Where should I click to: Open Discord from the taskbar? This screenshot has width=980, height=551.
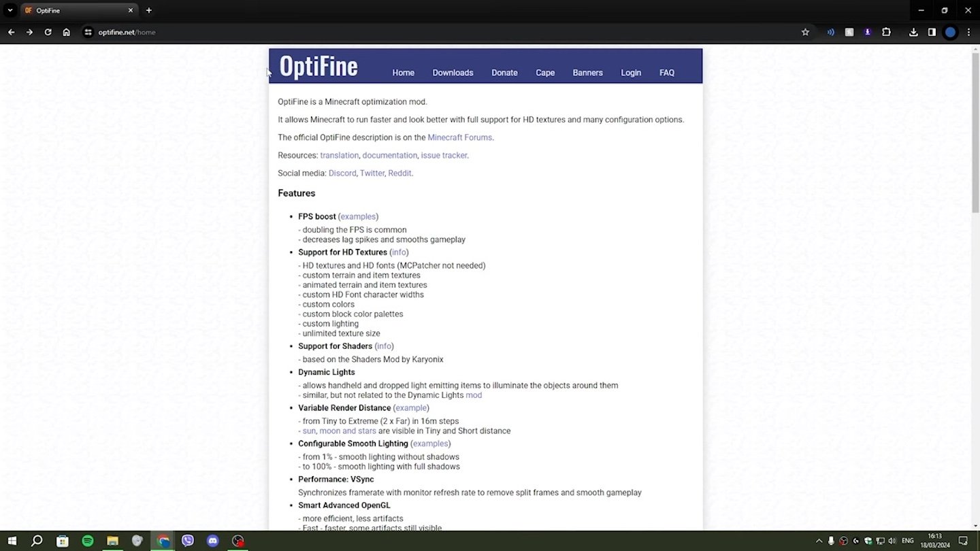[212, 541]
